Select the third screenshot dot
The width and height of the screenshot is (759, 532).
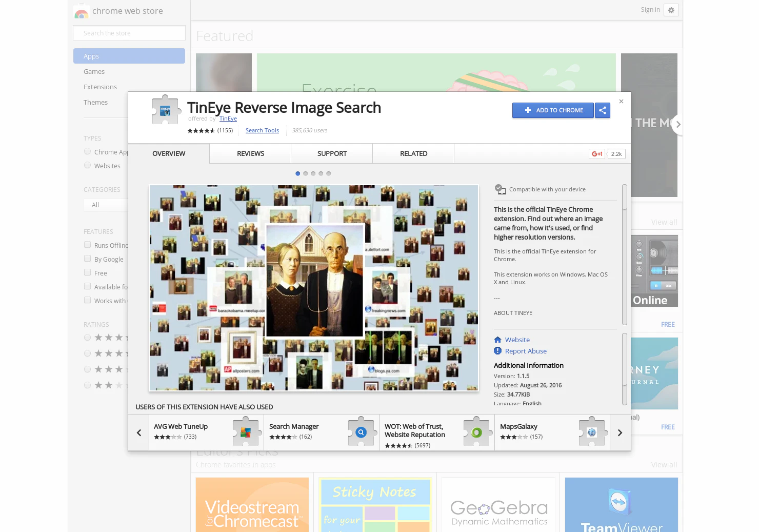point(313,173)
